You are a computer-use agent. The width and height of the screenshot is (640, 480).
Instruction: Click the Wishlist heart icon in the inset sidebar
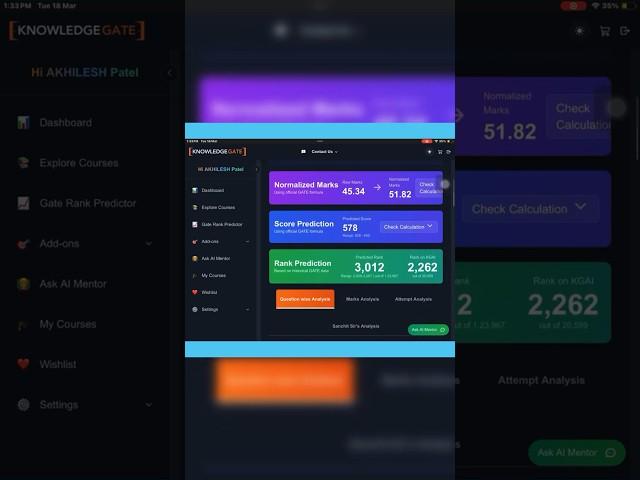(x=195, y=292)
